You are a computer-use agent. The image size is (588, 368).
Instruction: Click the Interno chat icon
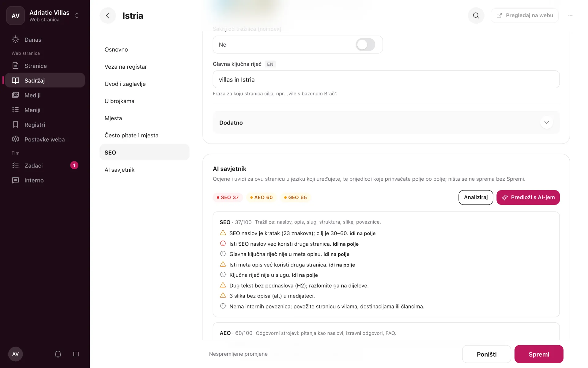pos(15,180)
